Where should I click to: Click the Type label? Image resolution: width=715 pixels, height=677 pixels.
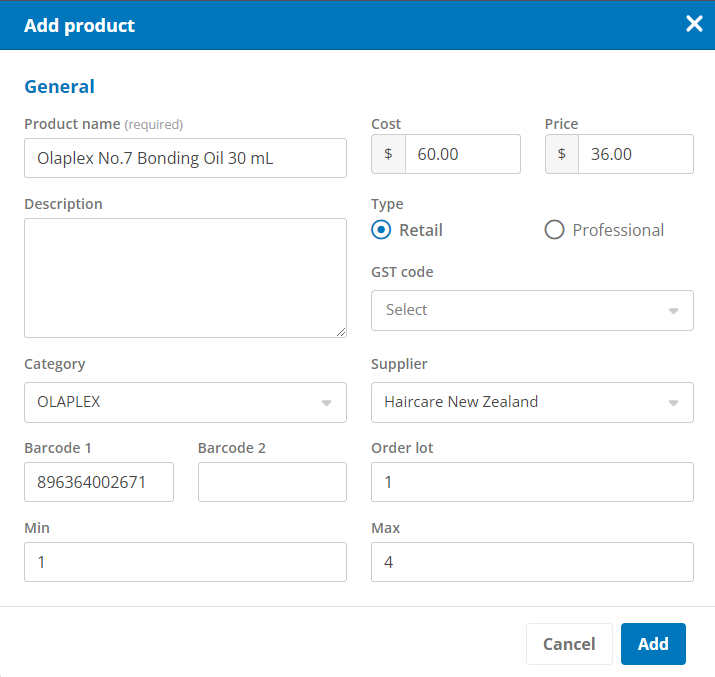[387, 204]
